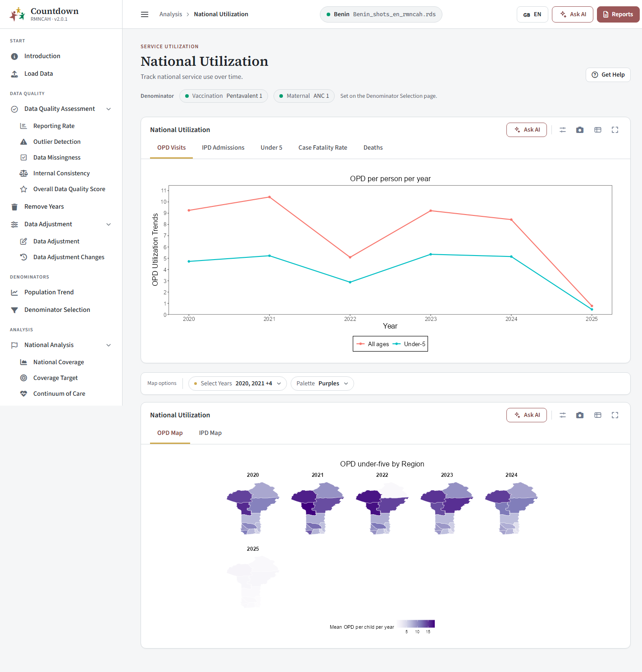This screenshot has height=672, width=642.
Task: Click the Reports button
Action: point(618,14)
